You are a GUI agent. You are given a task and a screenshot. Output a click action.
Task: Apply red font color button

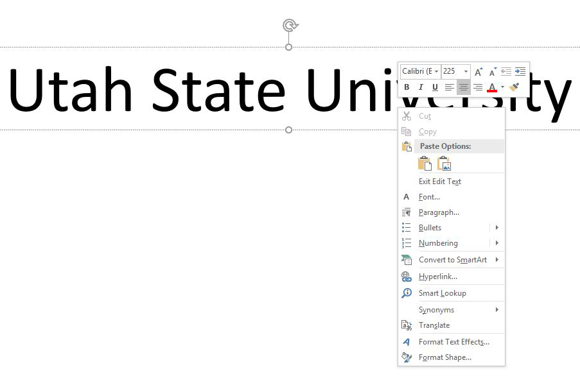[492, 87]
